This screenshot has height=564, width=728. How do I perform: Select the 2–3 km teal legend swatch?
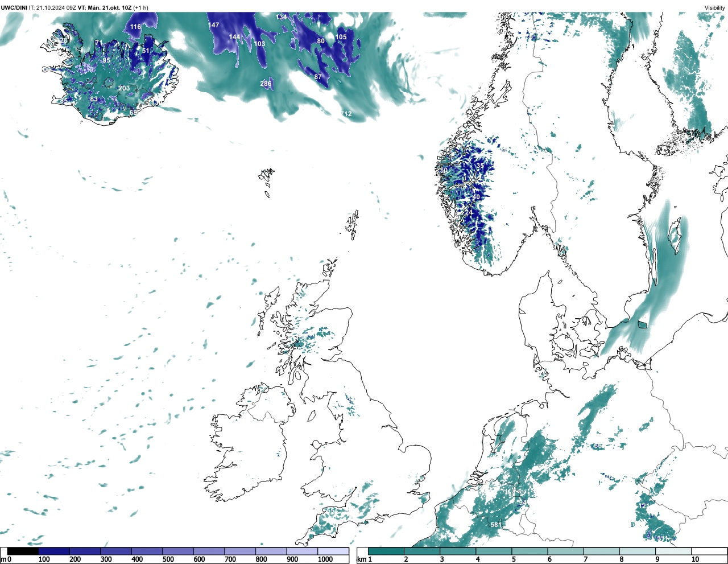click(x=422, y=551)
